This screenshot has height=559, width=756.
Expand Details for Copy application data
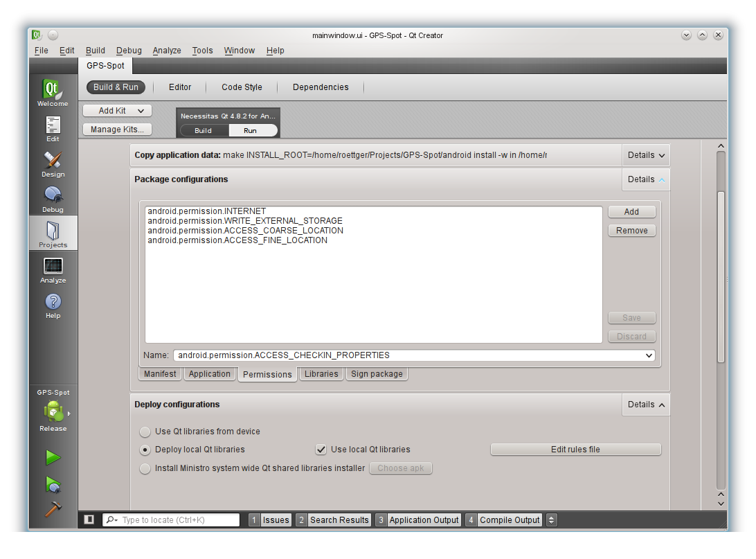[x=646, y=155]
